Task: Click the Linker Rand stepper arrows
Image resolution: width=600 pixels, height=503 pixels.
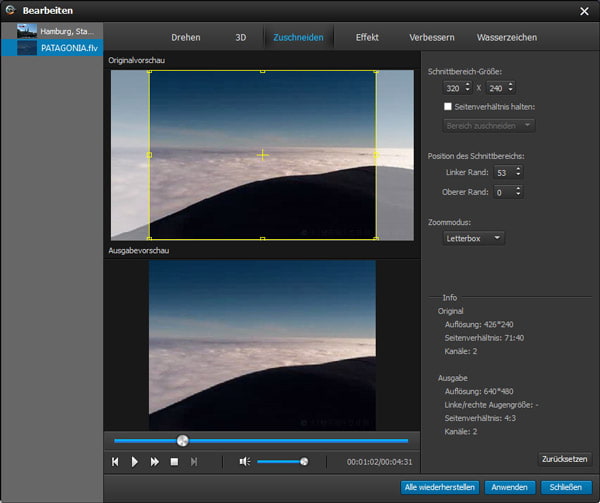Action: (517, 172)
